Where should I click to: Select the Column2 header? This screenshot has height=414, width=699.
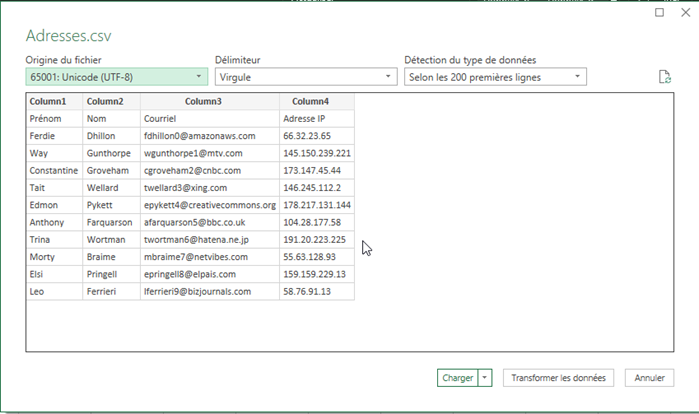tap(111, 101)
